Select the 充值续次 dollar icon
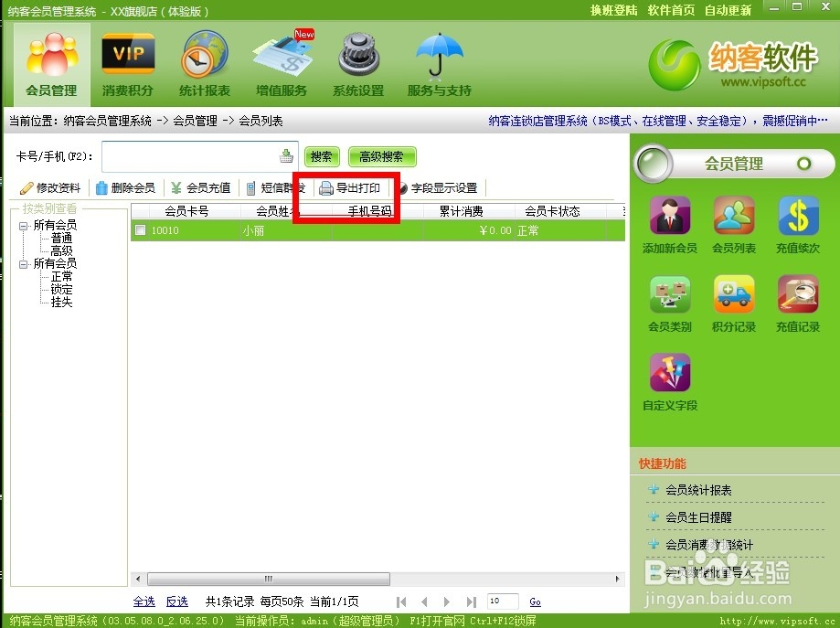 (795, 226)
